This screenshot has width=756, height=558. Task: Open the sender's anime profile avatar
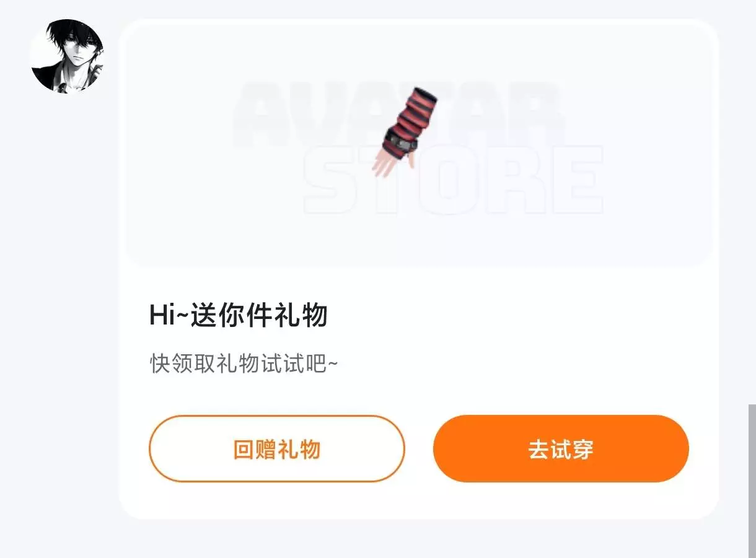(x=67, y=56)
